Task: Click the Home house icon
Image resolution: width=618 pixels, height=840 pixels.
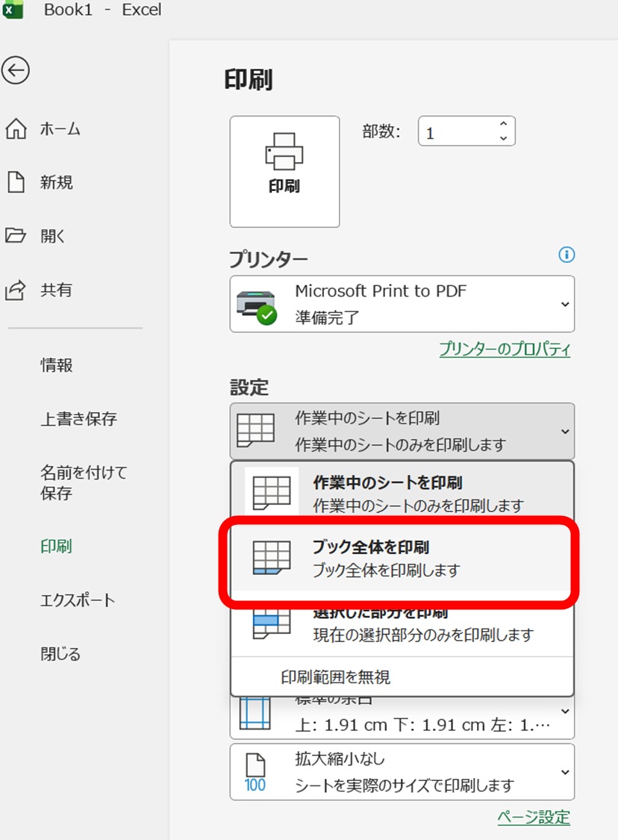Action: pyautogui.click(x=16, y=129)
